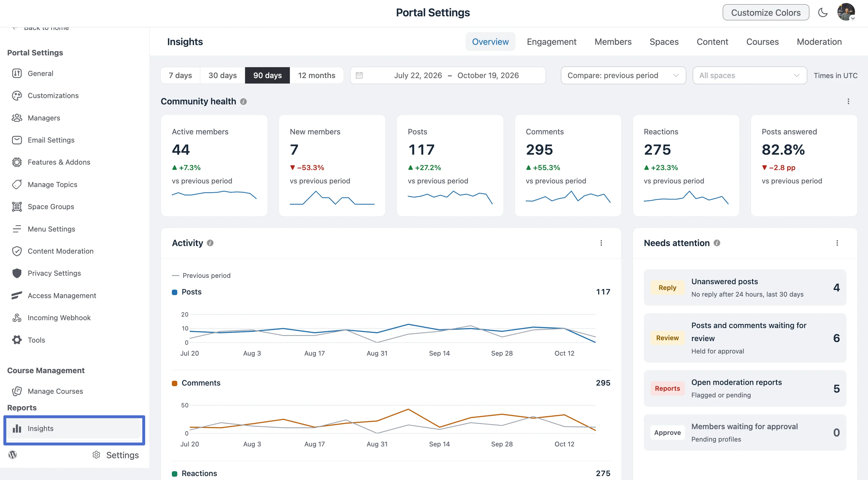Click Review for posts awaiting review
868x480 pixels.
pos(667,338)
